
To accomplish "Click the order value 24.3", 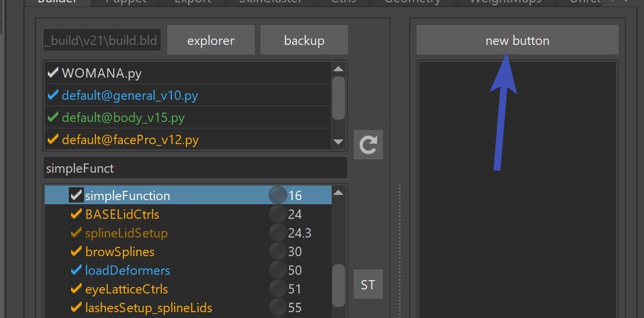I will coord(300,233).
